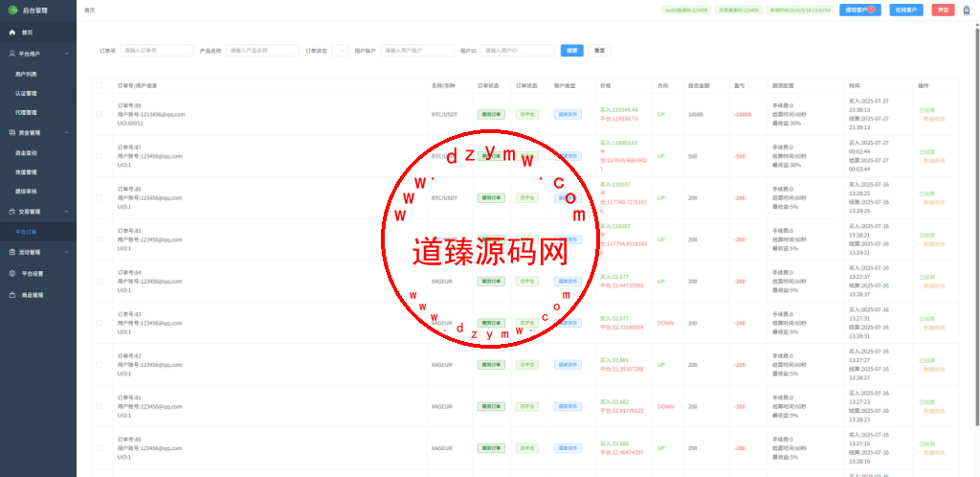Screen dimensions: 980x477
Task: Tick the checkbox for order 80
Action: [99, 448]
